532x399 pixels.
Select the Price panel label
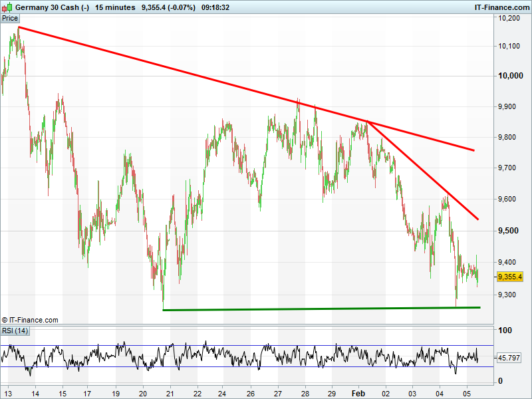tap(10, 18)
